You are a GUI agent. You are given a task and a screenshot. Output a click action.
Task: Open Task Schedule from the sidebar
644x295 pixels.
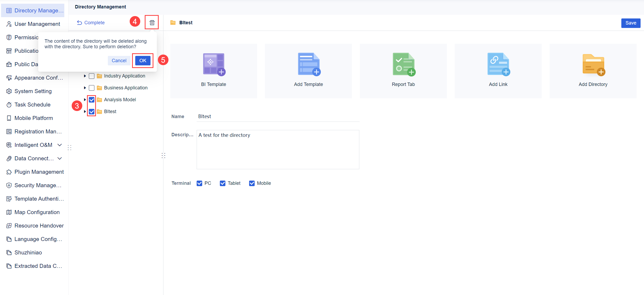click(x=32, y=104)
